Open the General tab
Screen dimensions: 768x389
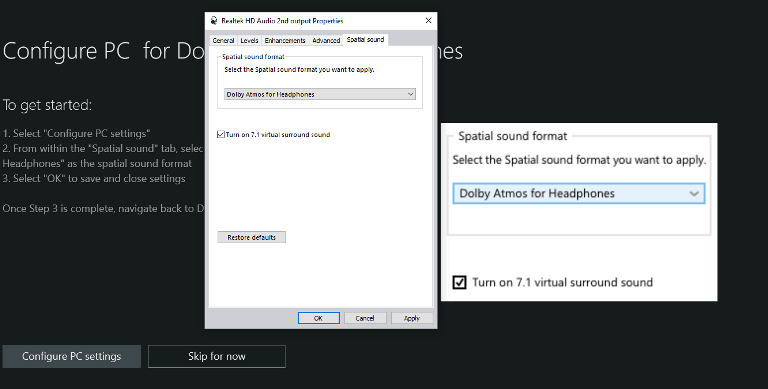click(x=223, y=40)
